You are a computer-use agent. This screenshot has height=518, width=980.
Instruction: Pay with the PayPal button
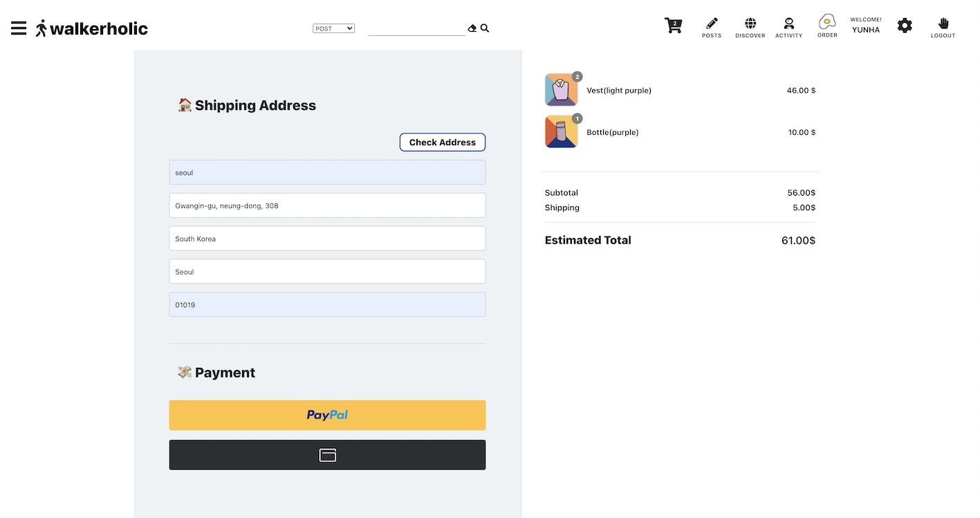point(327,415)
